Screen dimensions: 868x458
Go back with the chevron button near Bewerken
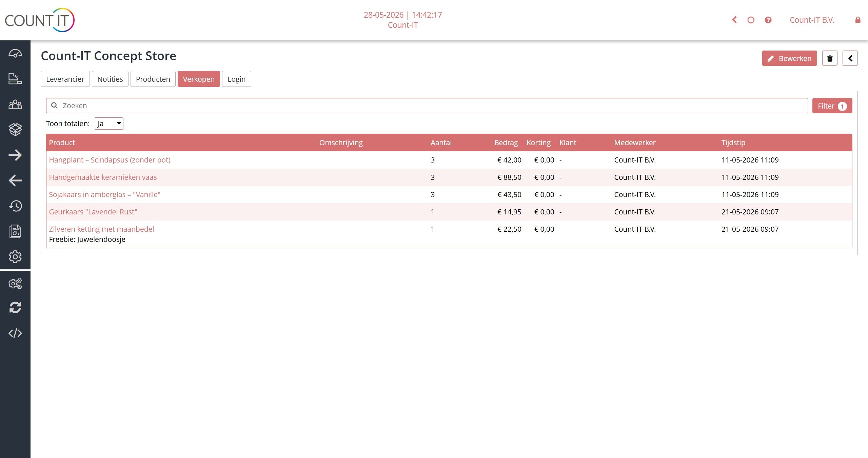(x=850, y=58)
